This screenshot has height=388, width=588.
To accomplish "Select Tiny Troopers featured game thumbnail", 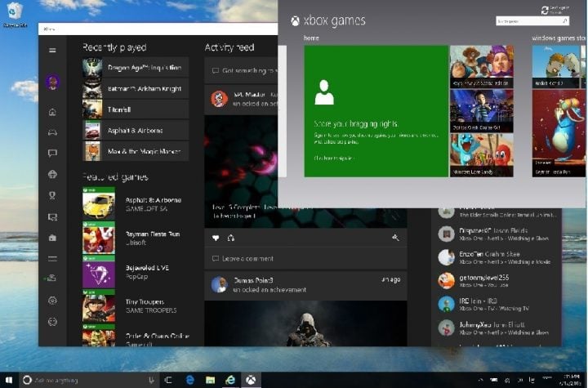I will pyautogui.click(x=99, y=305).
